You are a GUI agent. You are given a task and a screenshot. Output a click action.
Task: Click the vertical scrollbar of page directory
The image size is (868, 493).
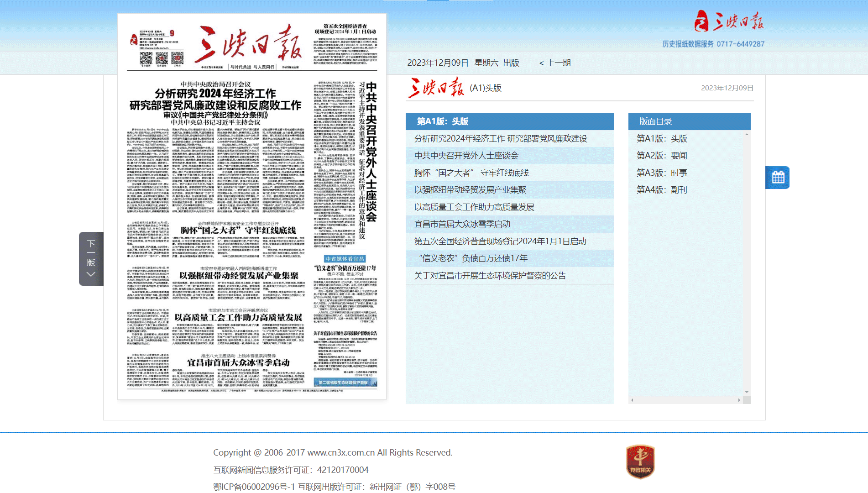[x=747, y=263]
